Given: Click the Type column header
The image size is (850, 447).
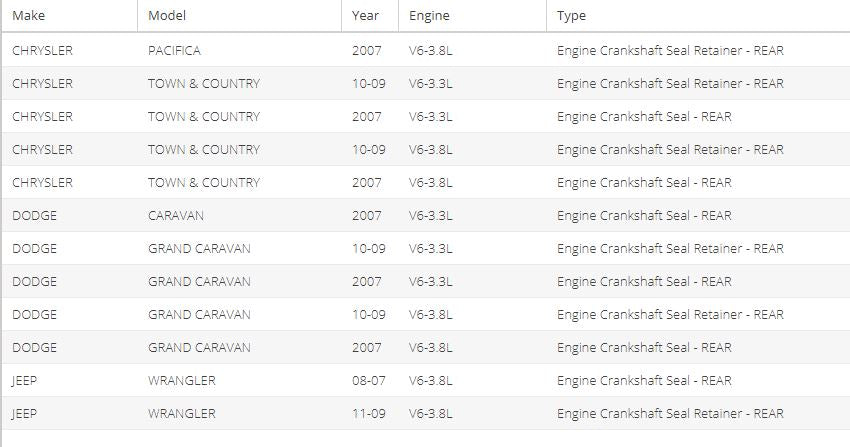Looking at the screenshot, I should pos(698,16).
